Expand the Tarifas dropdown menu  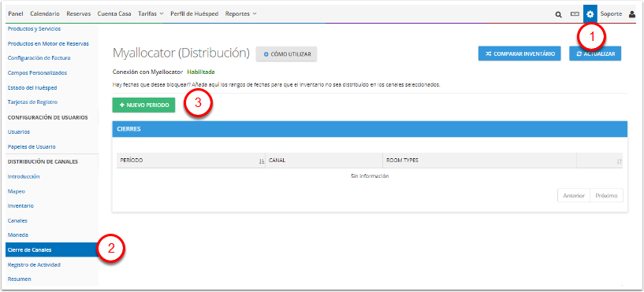point(151,13)
